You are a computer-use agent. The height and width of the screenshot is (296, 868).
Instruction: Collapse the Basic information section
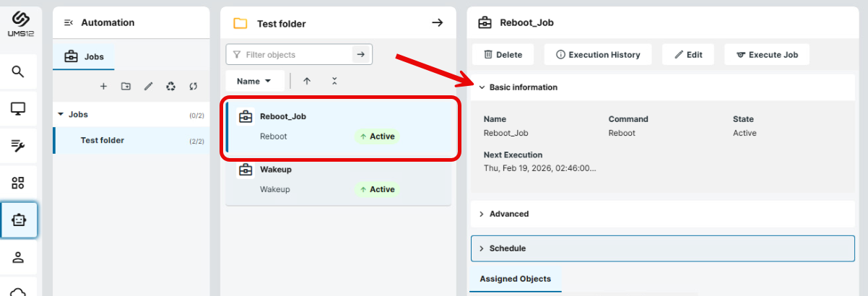coord(523,87)
